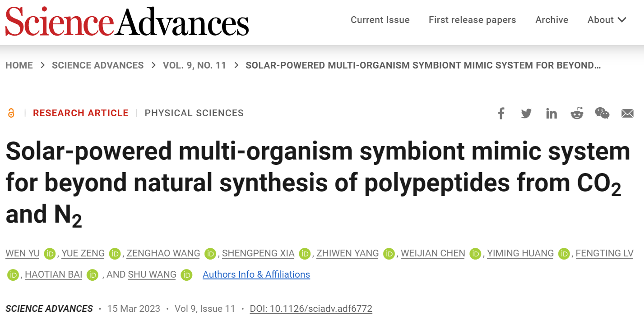The image size is (644, 315).
Task: Open the DOI 10.1126/sciadv.adf6772 link
Action: coord(311,309)
